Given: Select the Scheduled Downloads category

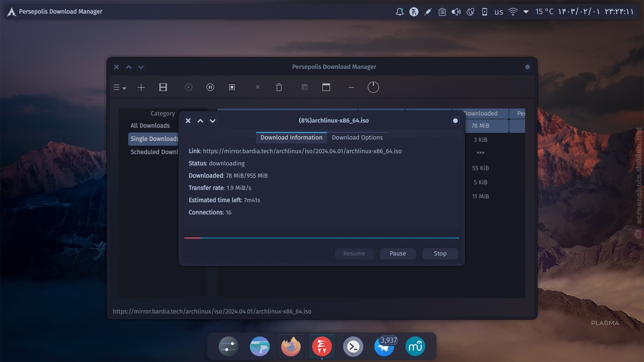Looking at the screenshot, I should click(x=154, y=152).
